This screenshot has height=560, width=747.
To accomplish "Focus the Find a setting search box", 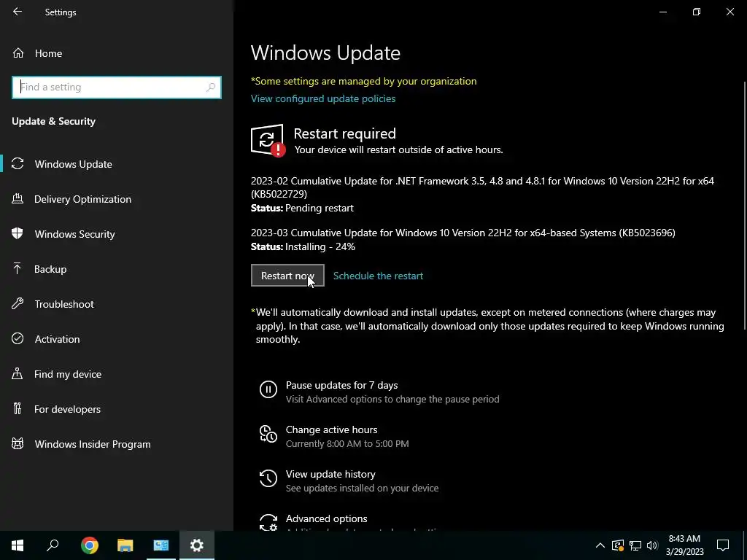I will click(117, 87).
